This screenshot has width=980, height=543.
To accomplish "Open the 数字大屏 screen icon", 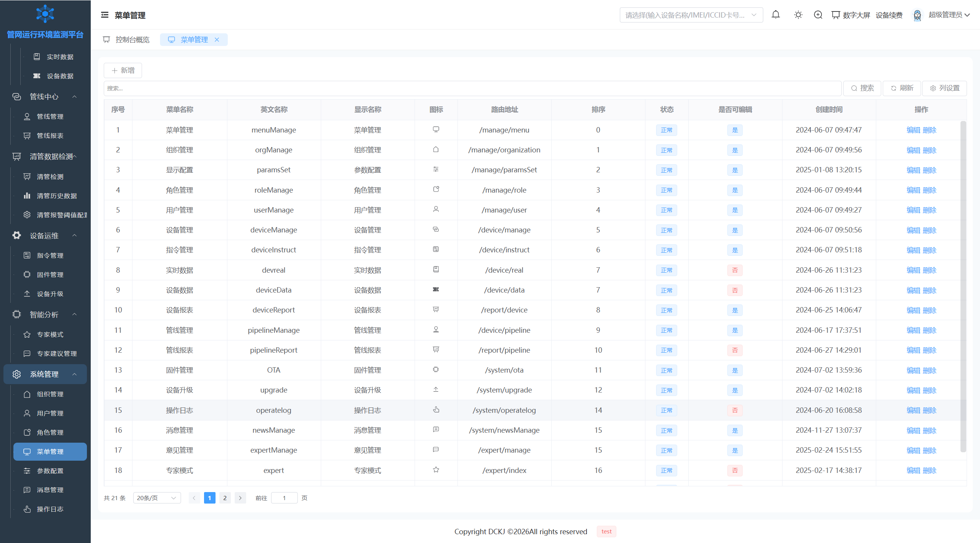I will click(836, 15).
